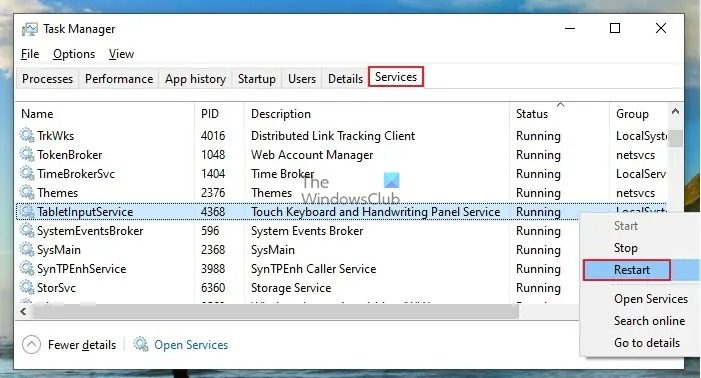Switch to the Processes tab
This screenshot has width=701, height=378.
(x=47, y=79)
